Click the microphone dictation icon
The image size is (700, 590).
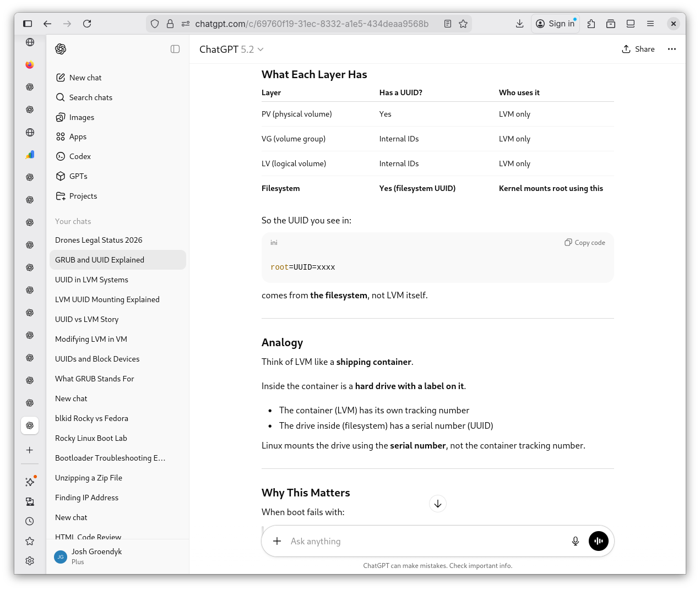coord(575,541)
